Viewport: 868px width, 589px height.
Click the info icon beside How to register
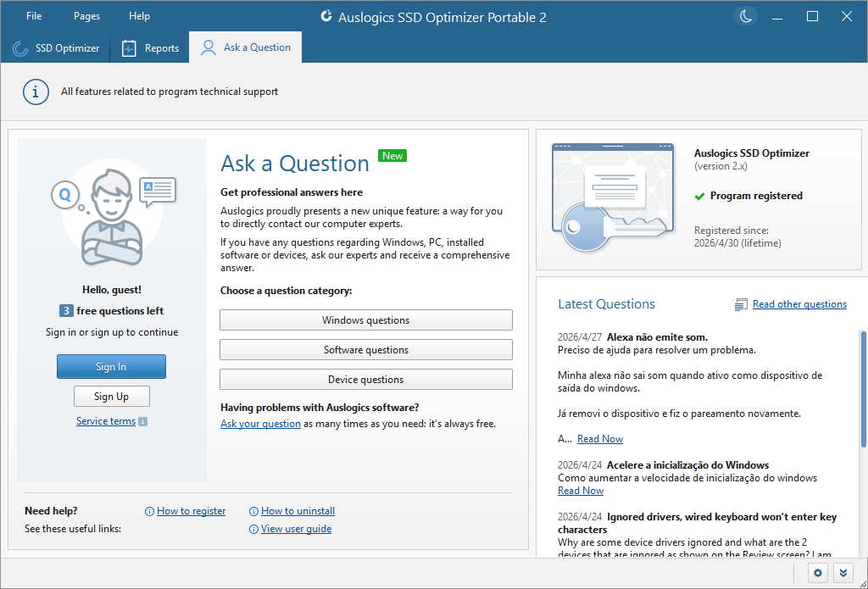148,511
